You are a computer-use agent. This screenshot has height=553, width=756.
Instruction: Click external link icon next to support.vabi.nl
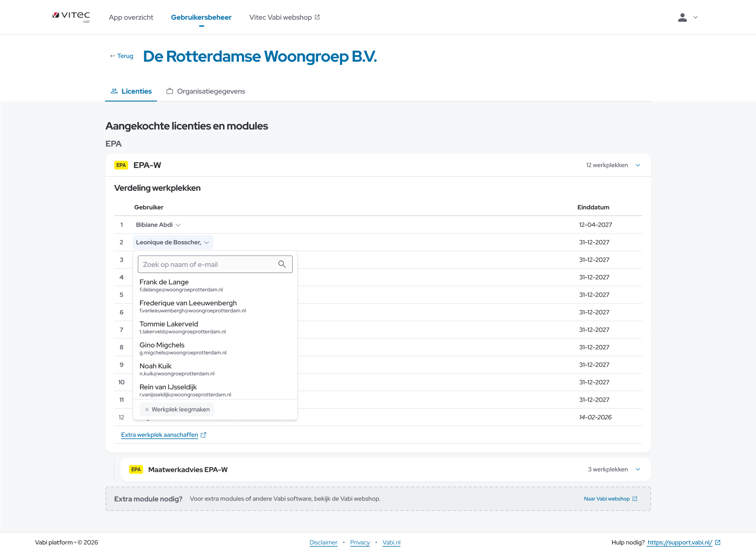pos(717,542)
